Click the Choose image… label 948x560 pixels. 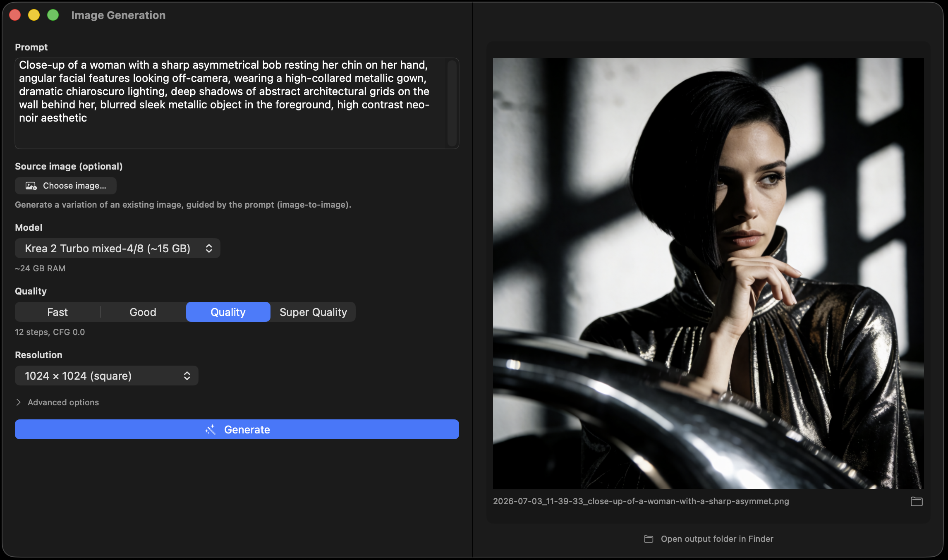click(74, 186)
